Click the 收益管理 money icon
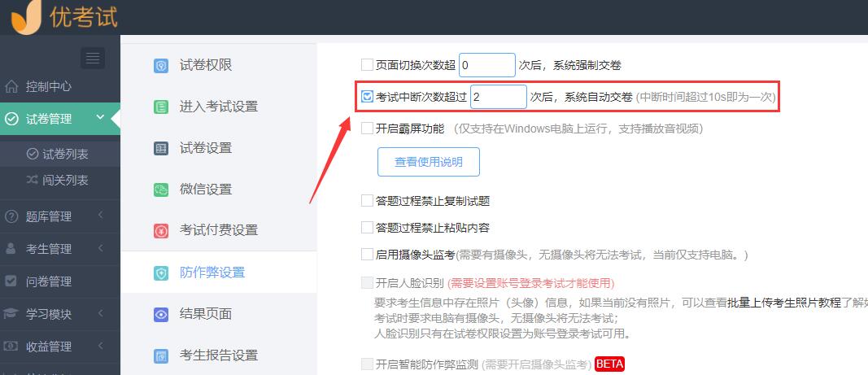 click(11, 347)
